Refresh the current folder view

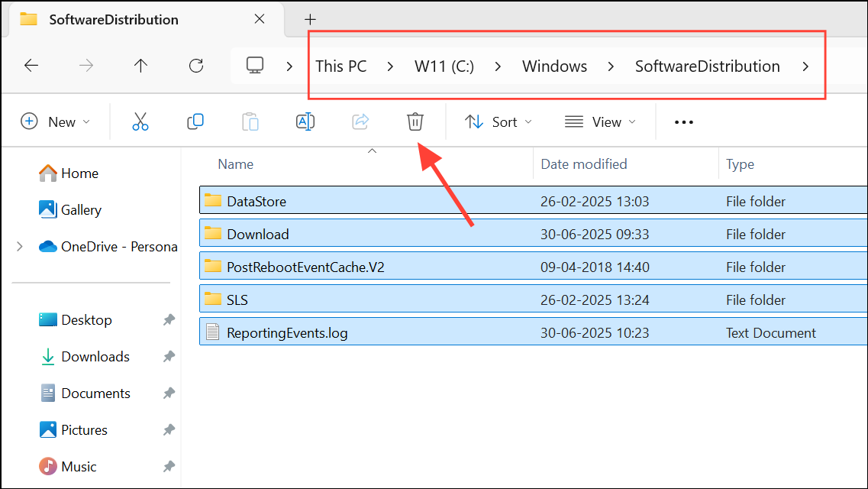click(x=195, y=66)
